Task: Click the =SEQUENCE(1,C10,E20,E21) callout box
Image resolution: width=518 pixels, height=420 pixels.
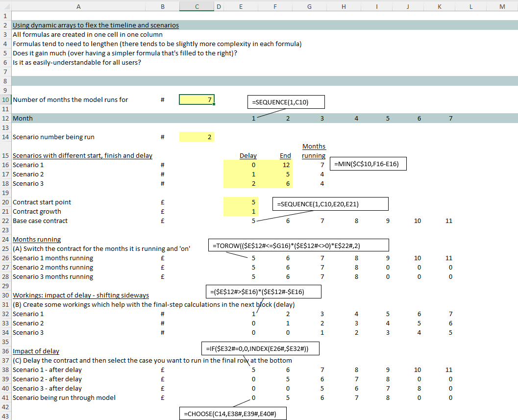Action: [330, 204]
